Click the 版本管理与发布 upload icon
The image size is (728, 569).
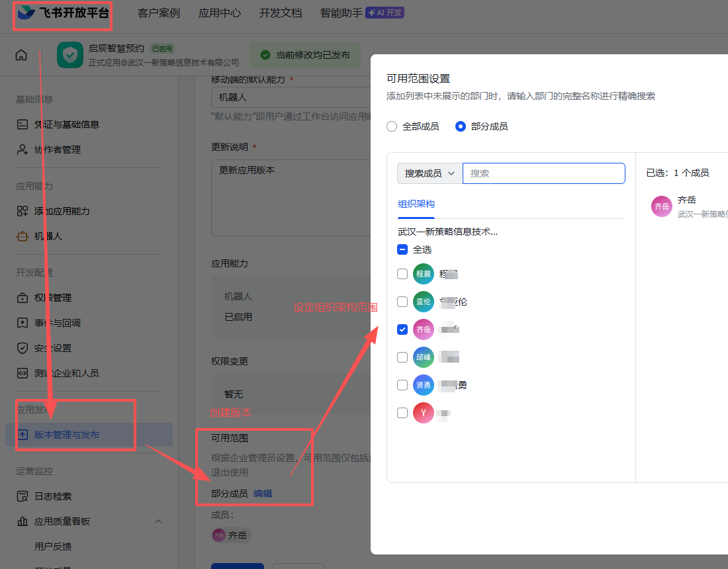tap(23, 435)
